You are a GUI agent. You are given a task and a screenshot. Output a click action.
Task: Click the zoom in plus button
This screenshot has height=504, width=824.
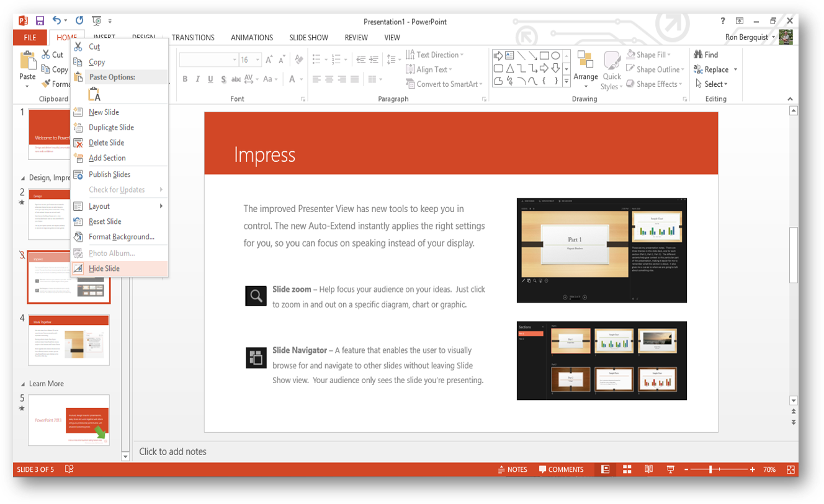click(x=753, y=469)
